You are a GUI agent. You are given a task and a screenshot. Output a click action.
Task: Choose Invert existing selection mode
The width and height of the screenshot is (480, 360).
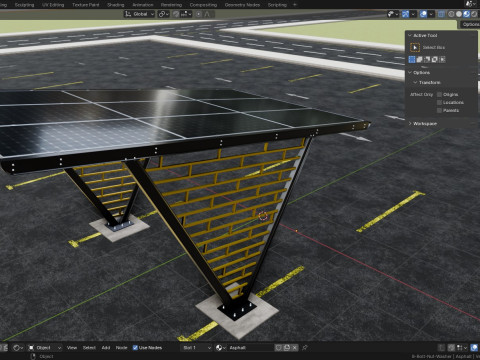point(435,59)
